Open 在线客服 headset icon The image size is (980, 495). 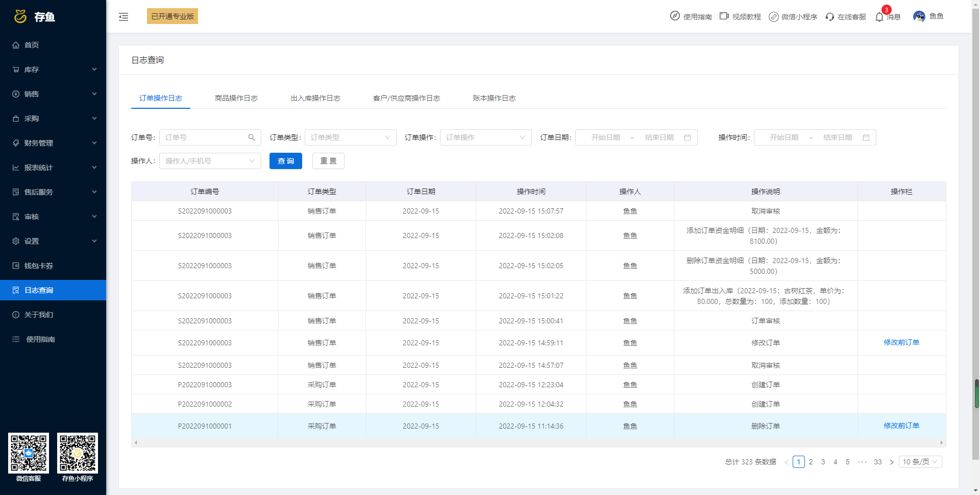(x=830, y=17)
